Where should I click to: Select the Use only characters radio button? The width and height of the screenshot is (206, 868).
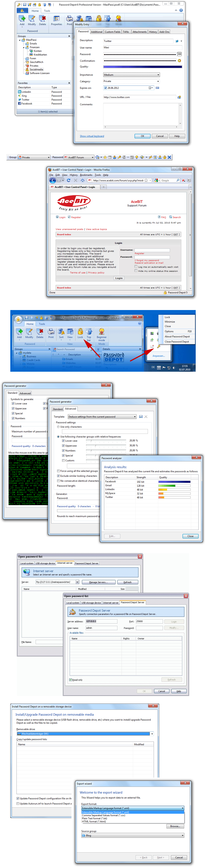pyautogui.click(x=59, y=427)
